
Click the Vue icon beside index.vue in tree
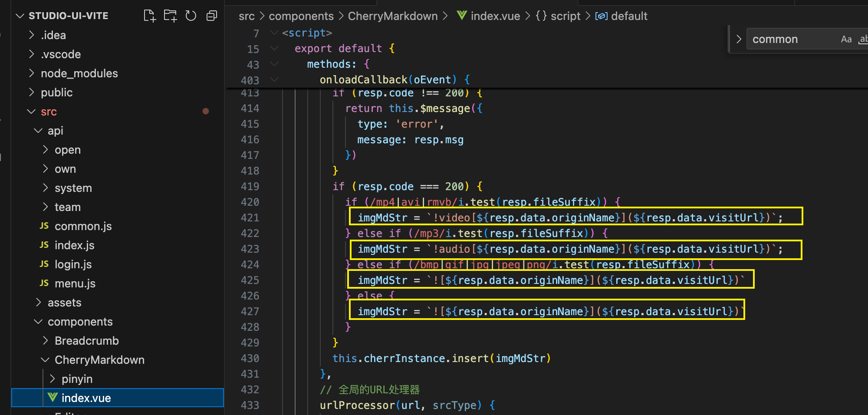[x=53, y=397]
